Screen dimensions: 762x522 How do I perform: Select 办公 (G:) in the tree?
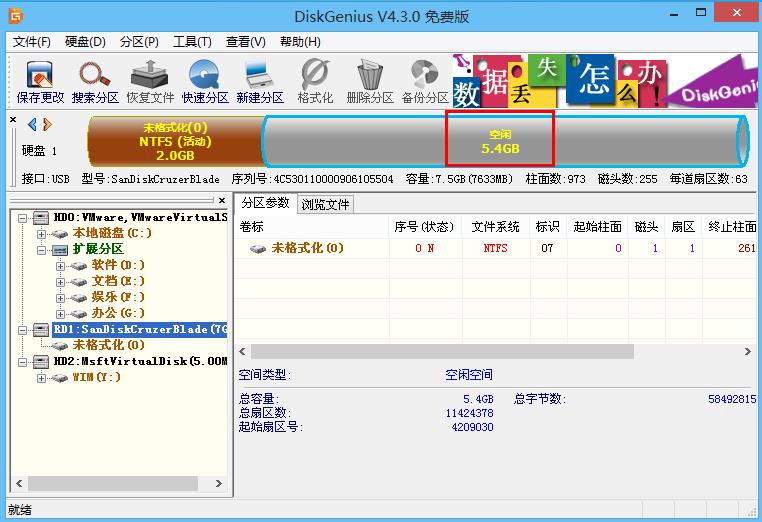coord(118,313)
